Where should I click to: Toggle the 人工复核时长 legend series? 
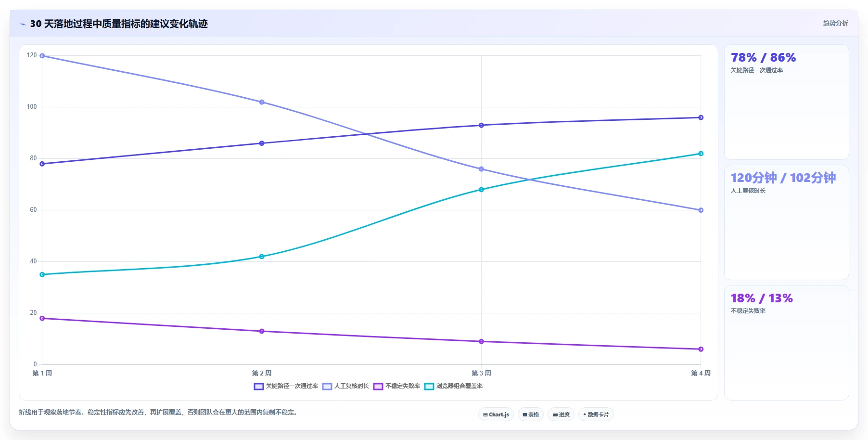pos(345,386)
